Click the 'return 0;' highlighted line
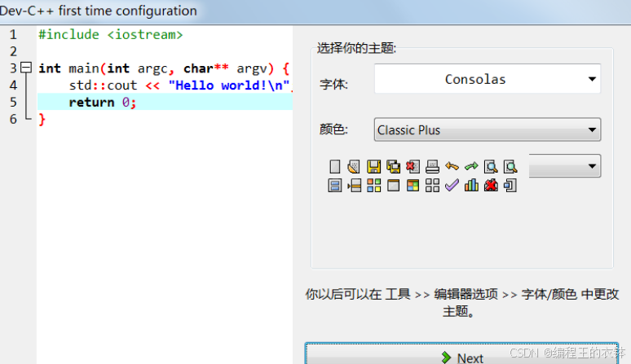 pos(165,102)
